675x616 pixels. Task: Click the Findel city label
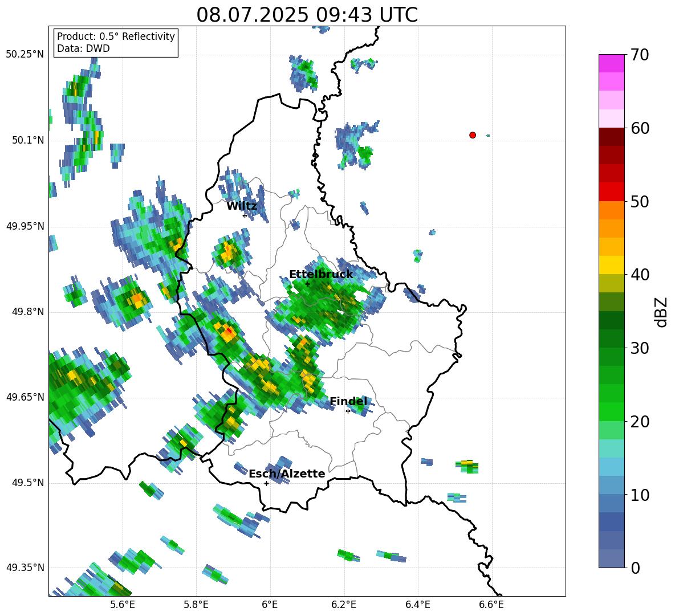click(x=348, y=402)
